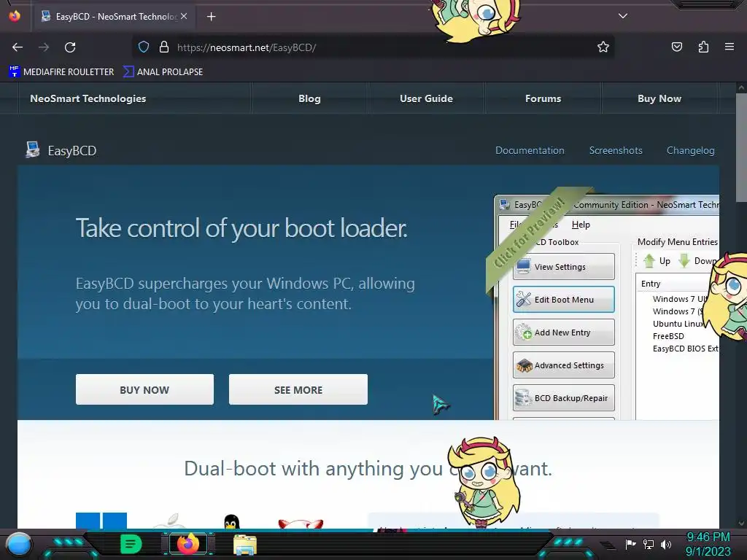Close the EasyBCD browser tab
Screen dimensions: 747x560
click(184, 16)
